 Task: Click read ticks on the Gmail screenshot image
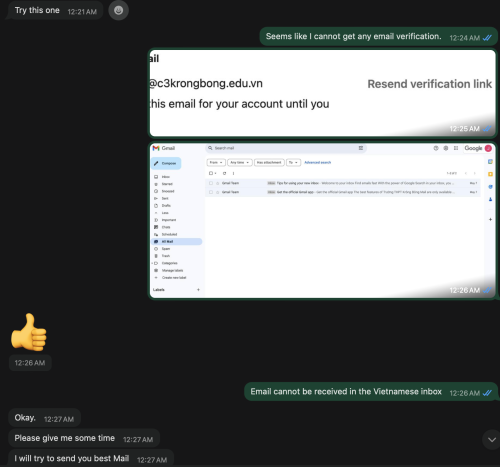tap(487, 290)
